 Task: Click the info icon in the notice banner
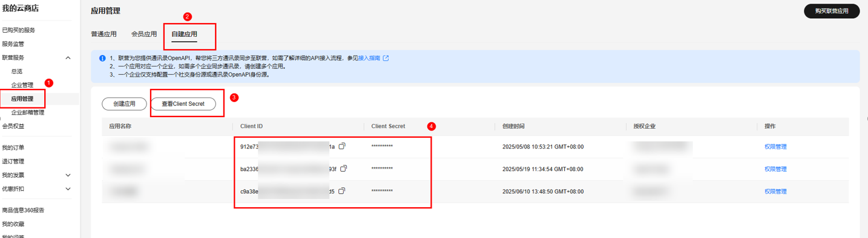click(x=103, y=59)
